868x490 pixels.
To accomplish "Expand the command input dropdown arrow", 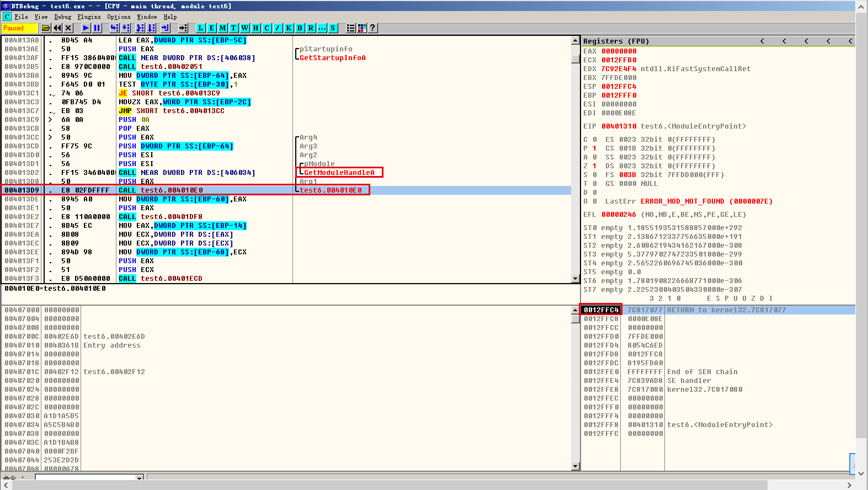I will point(140,477).
